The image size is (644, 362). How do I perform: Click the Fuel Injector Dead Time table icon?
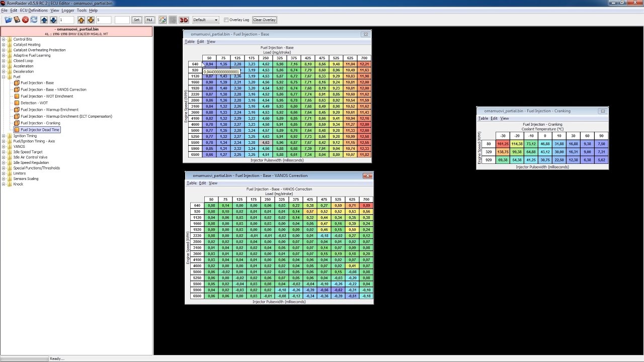[17, 130]
